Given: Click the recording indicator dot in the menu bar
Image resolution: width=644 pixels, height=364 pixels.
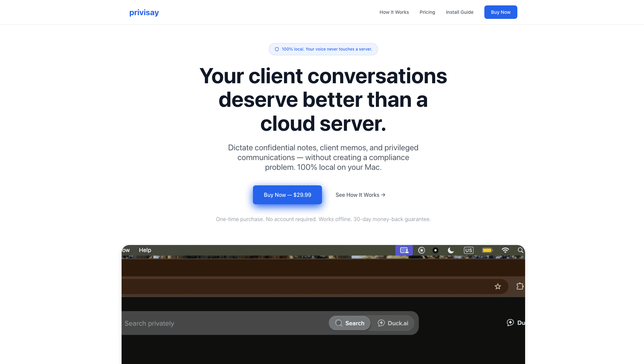Looking at the screenshot, I should tap(436, 250).
